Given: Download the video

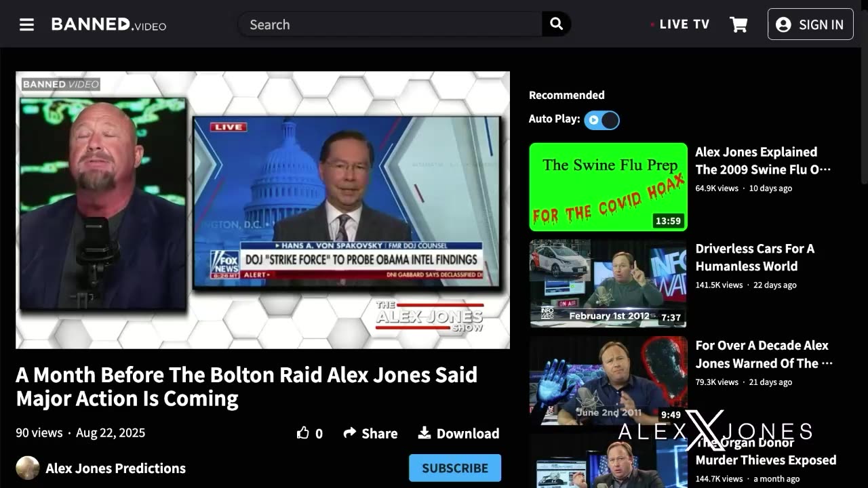Looking at the screenshot, I should (x=458, y=433).
